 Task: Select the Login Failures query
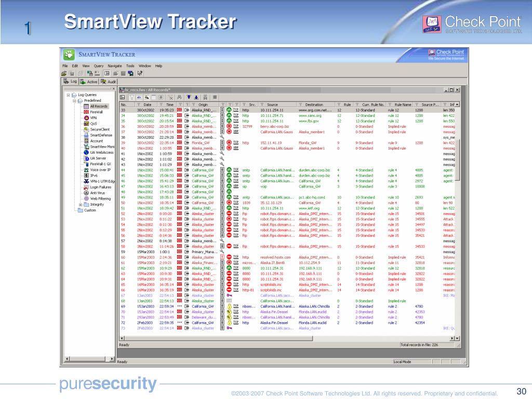click(101, 187)
